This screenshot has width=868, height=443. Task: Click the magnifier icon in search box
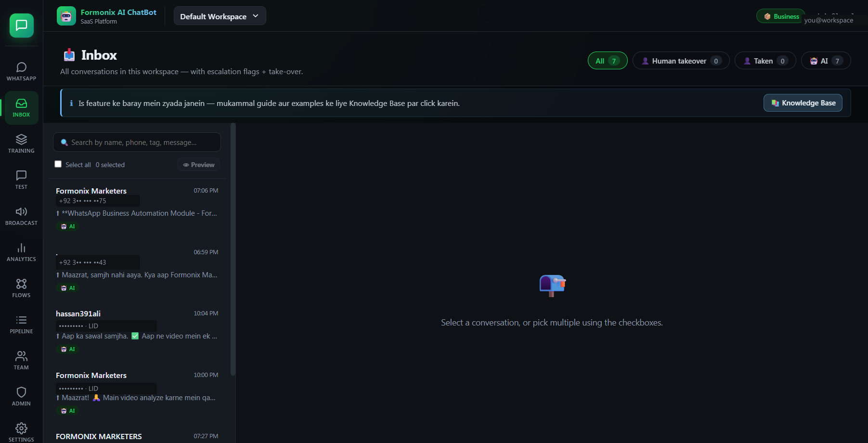64,143
